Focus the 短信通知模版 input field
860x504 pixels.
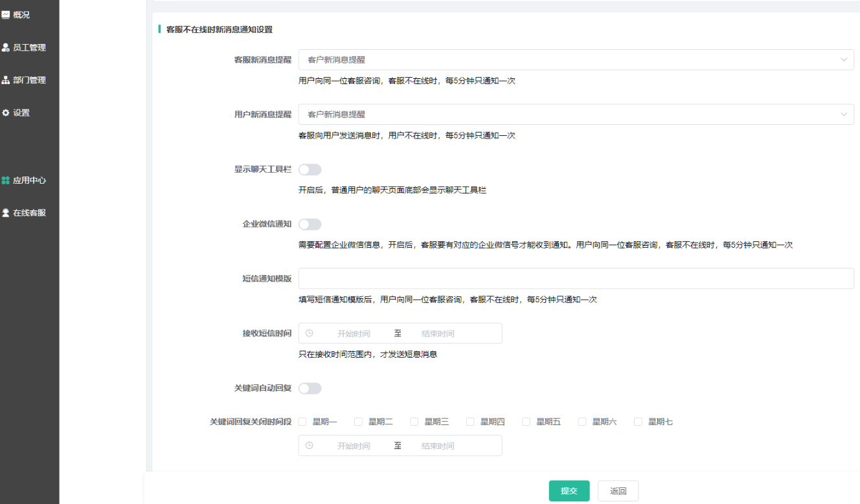click(x=576, y=278)
